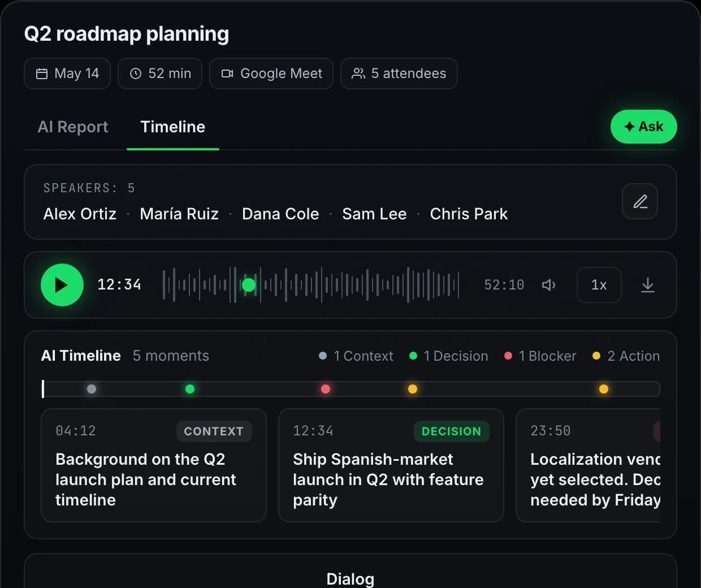Click the sparkle icon on Ask button
The width and height of the screenshot is (701, 588).
(629, 127)
